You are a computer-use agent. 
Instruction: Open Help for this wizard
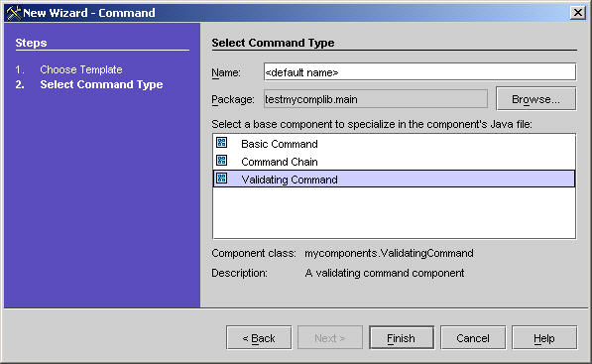(x=544, y=338)
